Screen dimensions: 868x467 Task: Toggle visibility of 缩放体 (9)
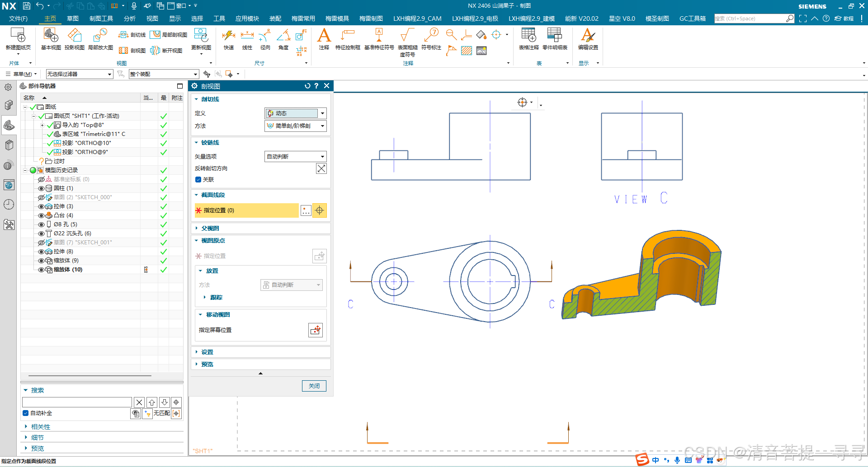point(42,261)
